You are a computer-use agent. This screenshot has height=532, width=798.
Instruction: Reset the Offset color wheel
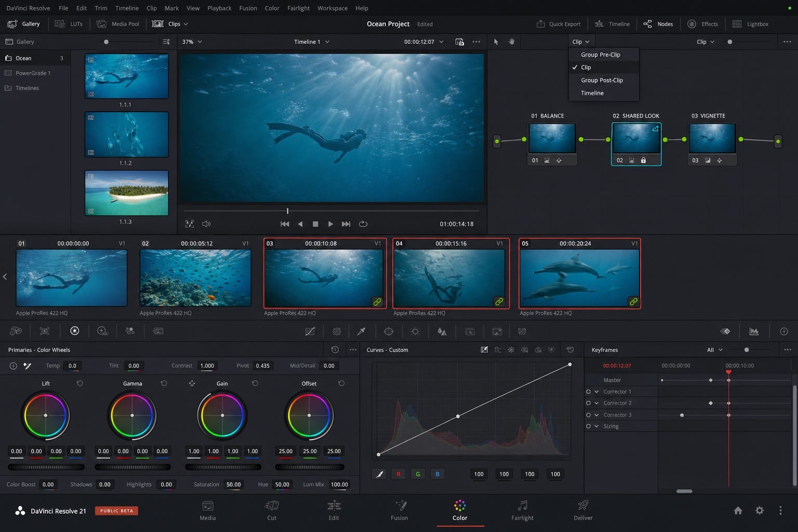point(341,383)
